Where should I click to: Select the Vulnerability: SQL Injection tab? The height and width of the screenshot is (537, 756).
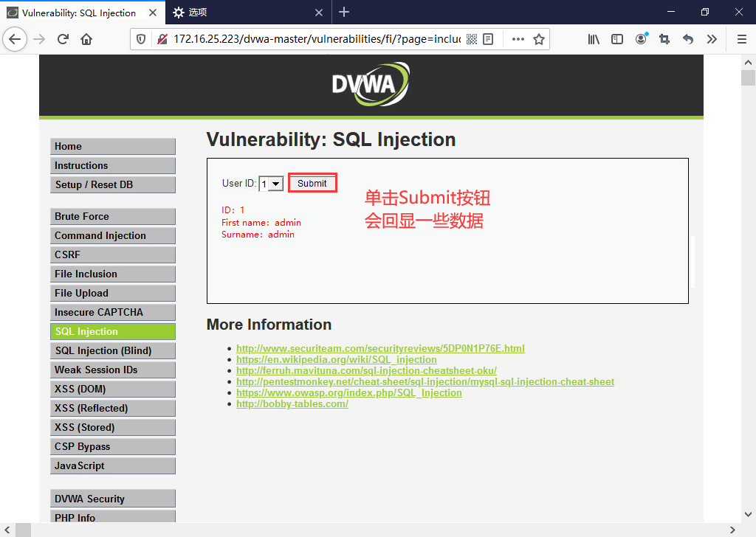point(83,13)
